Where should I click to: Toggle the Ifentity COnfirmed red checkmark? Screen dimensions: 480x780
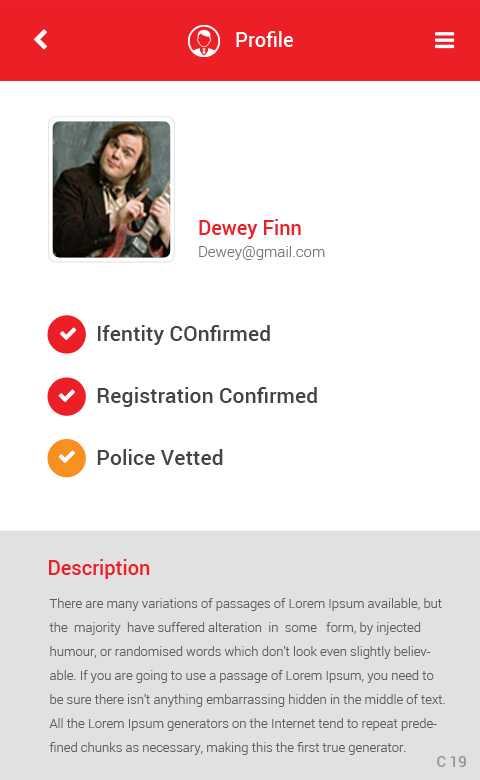click(x=67, y=334)
